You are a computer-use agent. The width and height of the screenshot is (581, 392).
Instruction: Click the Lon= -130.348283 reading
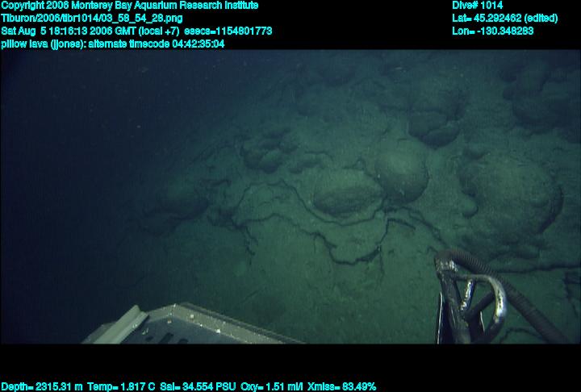coord(492,31)
